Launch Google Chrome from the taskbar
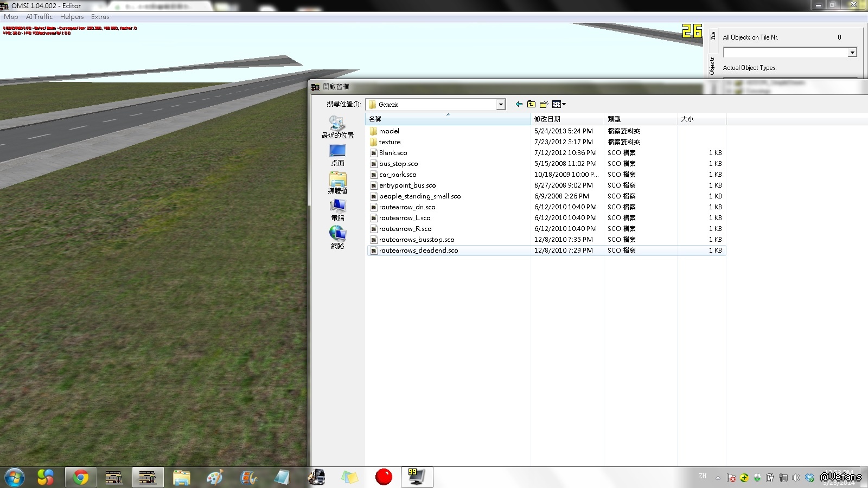868x488 pixels. tap(81, 477)
